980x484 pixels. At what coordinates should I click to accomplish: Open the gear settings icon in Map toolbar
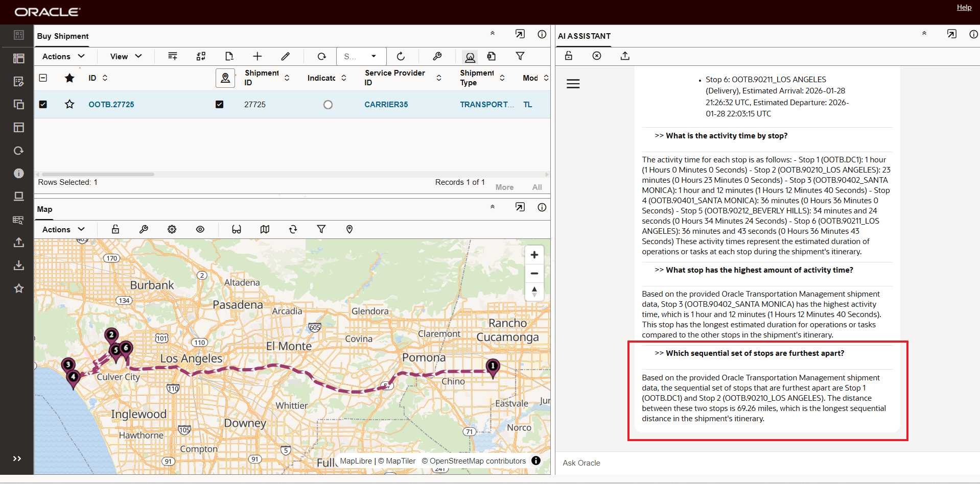172,230
